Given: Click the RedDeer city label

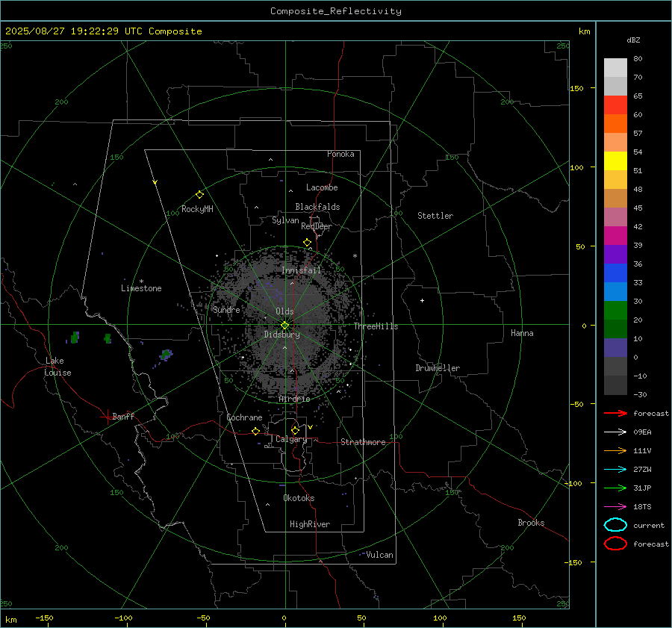Looking at the screenshot, I should [317, 226].
